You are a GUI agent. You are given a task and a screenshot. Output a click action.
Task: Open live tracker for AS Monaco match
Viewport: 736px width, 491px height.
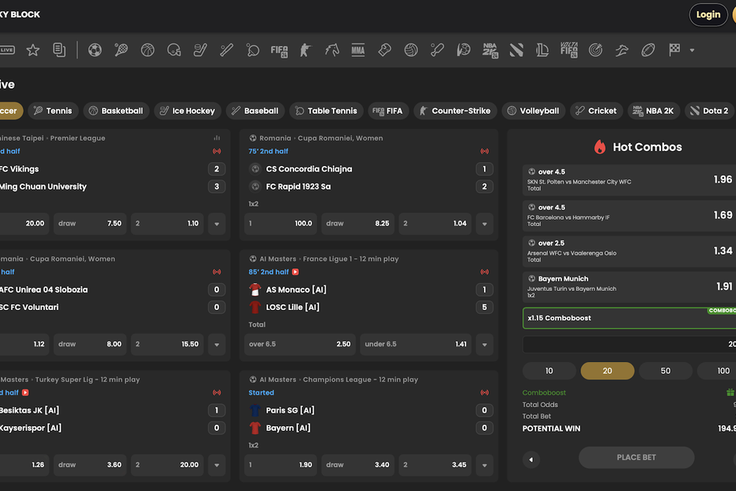tap(484, 272)
